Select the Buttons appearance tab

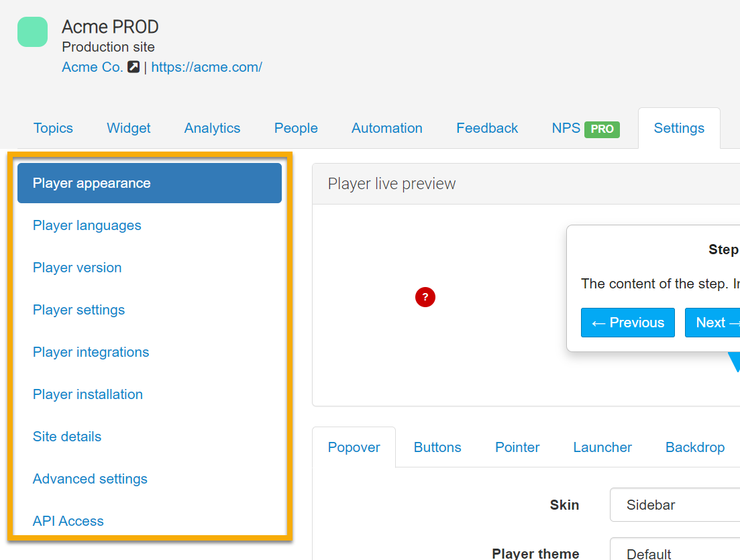point(437,447)
